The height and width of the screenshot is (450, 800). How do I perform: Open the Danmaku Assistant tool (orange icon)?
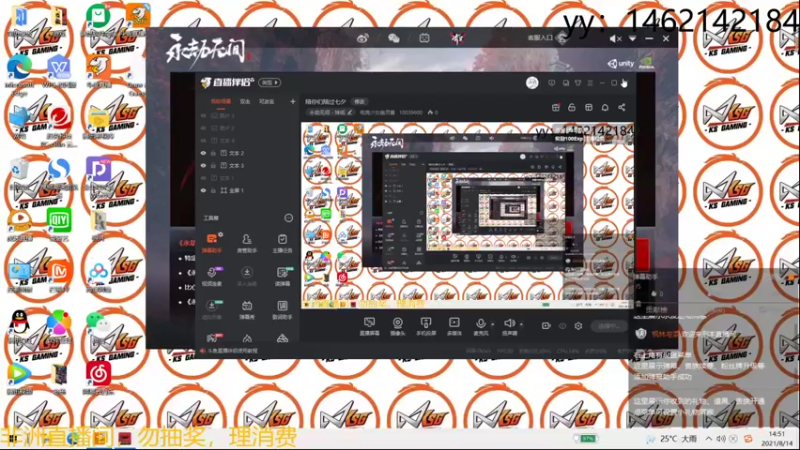click(x=212, y=243)
